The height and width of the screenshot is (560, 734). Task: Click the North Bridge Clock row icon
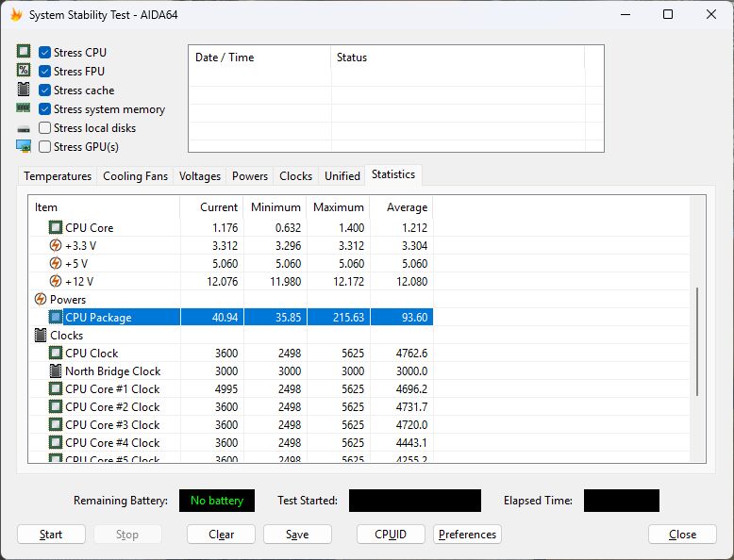56,371
